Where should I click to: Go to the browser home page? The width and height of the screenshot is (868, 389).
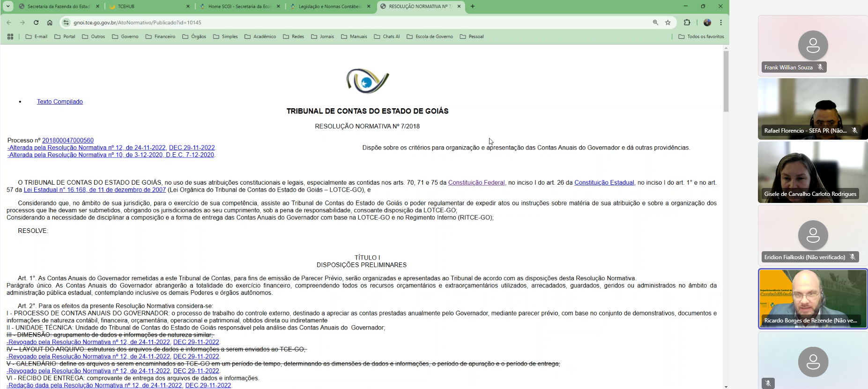[x=50, y=22]
